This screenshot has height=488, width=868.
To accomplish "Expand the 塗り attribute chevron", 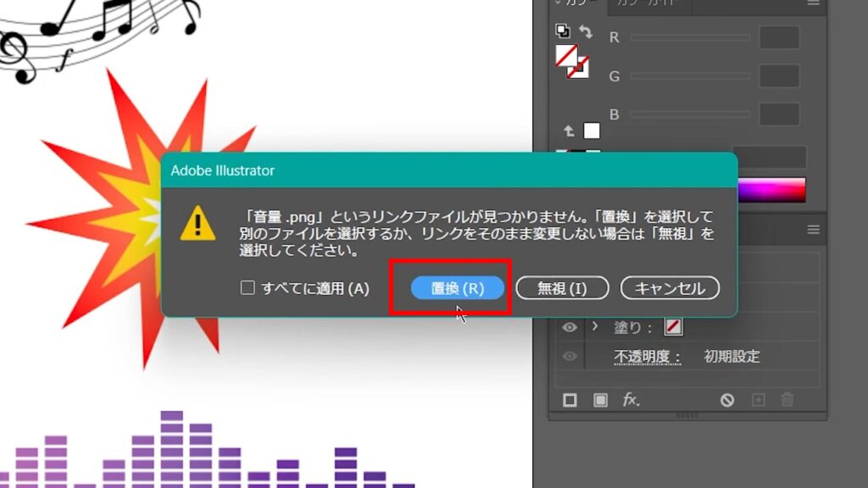I will coord(595,327).
